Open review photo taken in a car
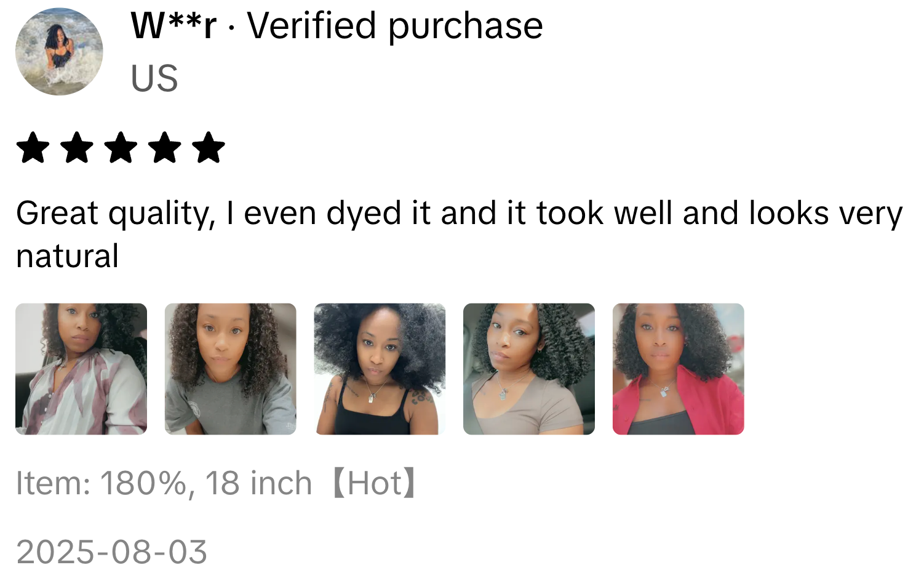 529,369
